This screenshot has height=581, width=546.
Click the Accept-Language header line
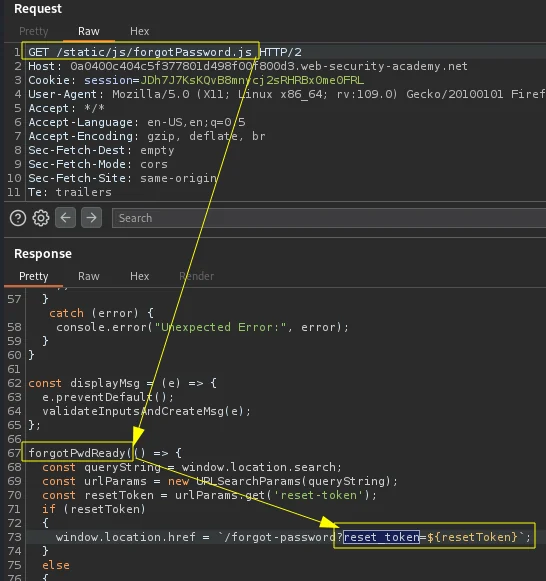[137, 122]
